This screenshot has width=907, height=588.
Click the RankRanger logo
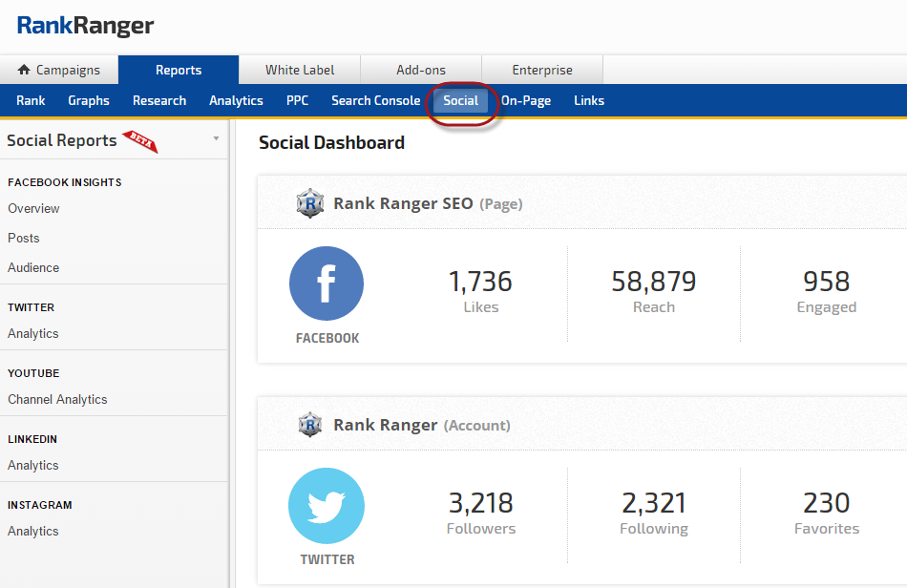click(x=85, y=26)
